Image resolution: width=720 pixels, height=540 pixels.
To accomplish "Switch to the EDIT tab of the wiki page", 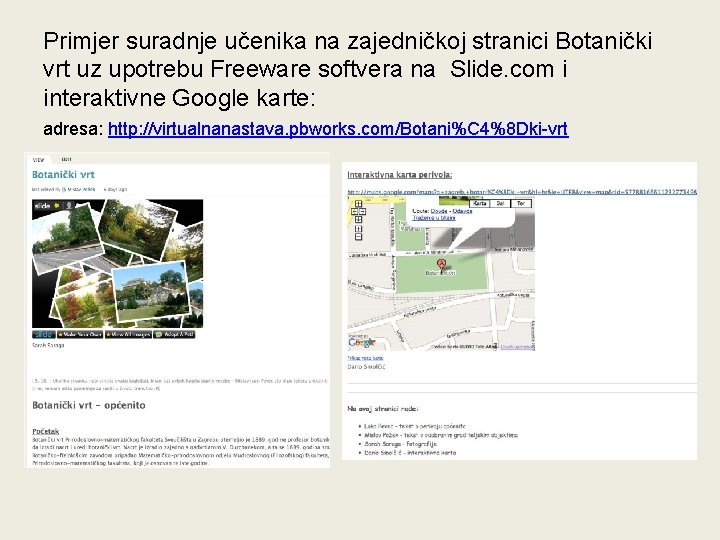I will coord(67,159).
